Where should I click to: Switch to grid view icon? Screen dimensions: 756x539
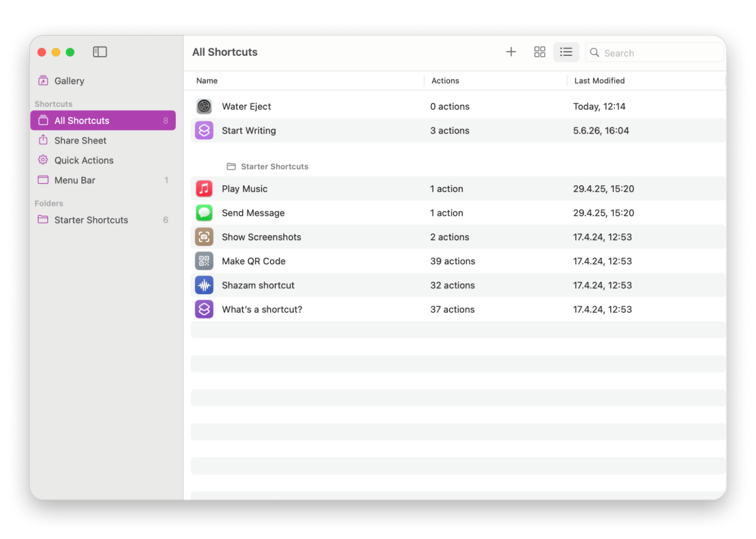[x=539, y=52]
